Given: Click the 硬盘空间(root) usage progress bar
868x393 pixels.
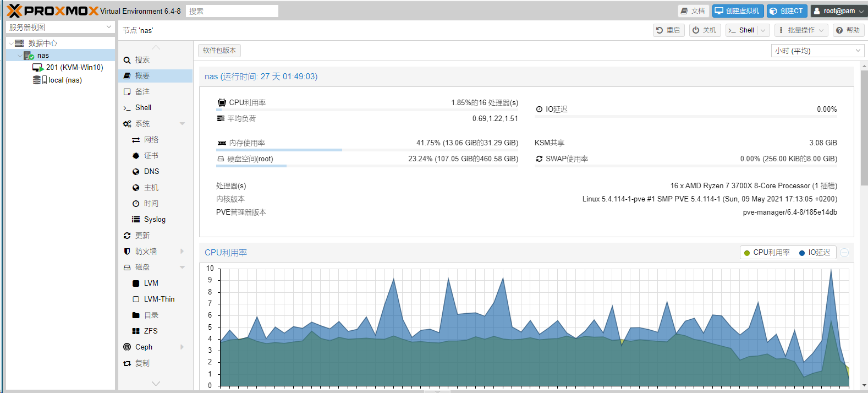Looking at the screenshot, I should pyautogui.click(x=367, y=166).
